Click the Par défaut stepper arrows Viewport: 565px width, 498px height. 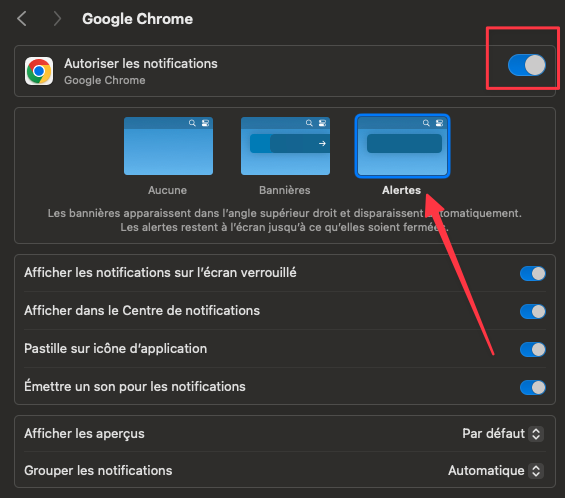(536, 433)
